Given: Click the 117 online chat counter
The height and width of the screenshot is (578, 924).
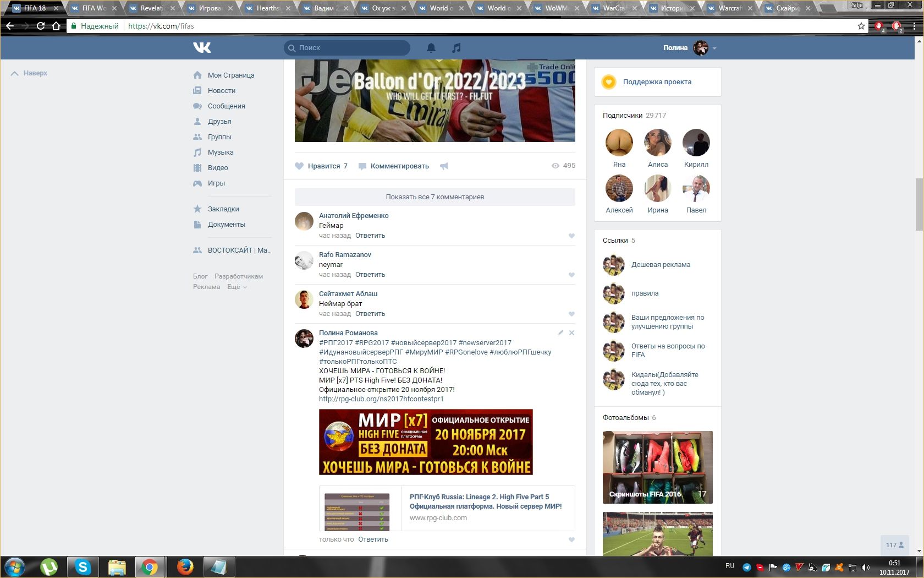Looking at the screenshot, I should coord(895,545).
